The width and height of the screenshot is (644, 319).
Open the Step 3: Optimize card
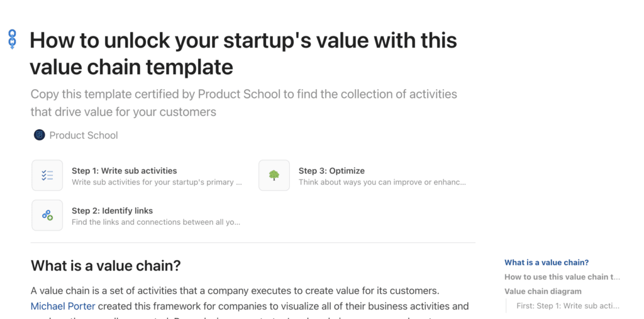coord(331,171)
